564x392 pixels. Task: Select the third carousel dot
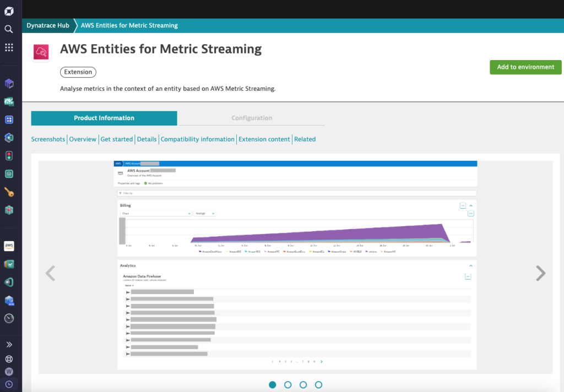pyautogui.click(x=303, y=385)
